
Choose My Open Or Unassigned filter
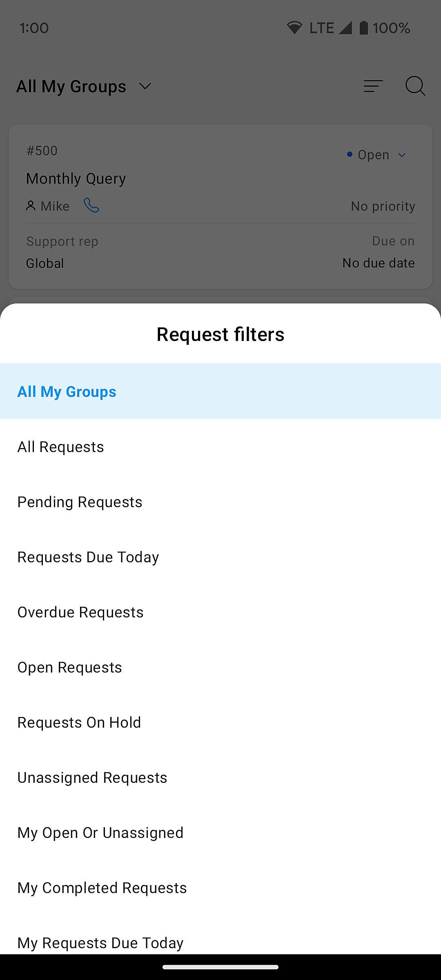pyautogui.click(x=100, y=833)
